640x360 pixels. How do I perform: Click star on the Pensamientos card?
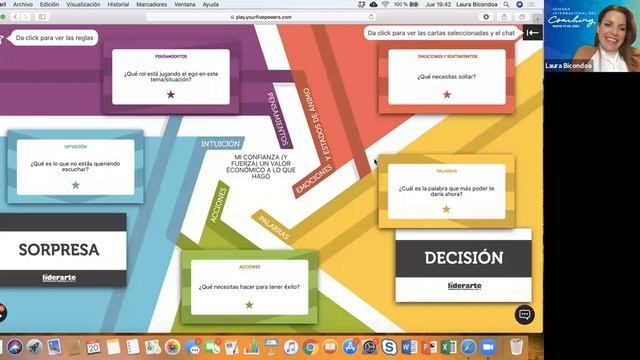171,95
